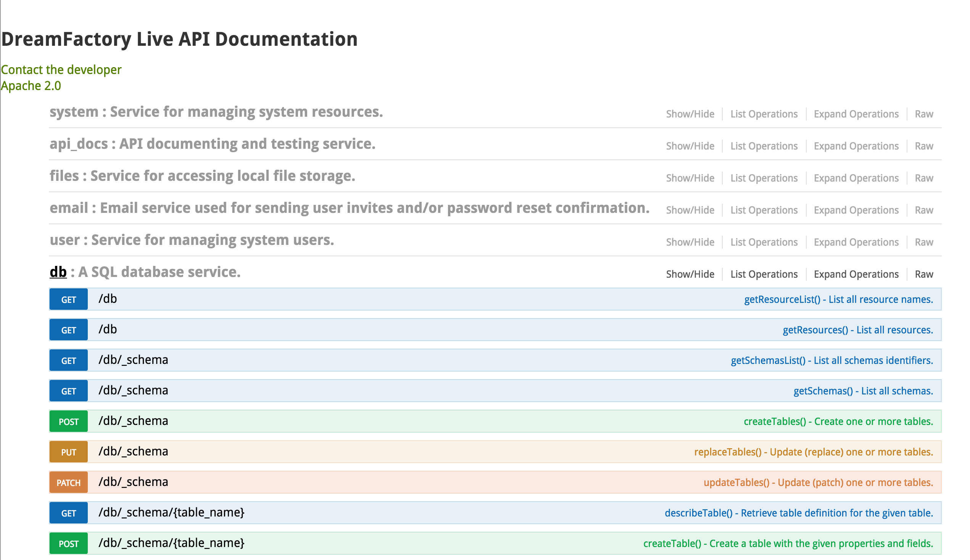Click /db/_schema path in PATCH row
970x560 pixels.
tap(133, 482)
